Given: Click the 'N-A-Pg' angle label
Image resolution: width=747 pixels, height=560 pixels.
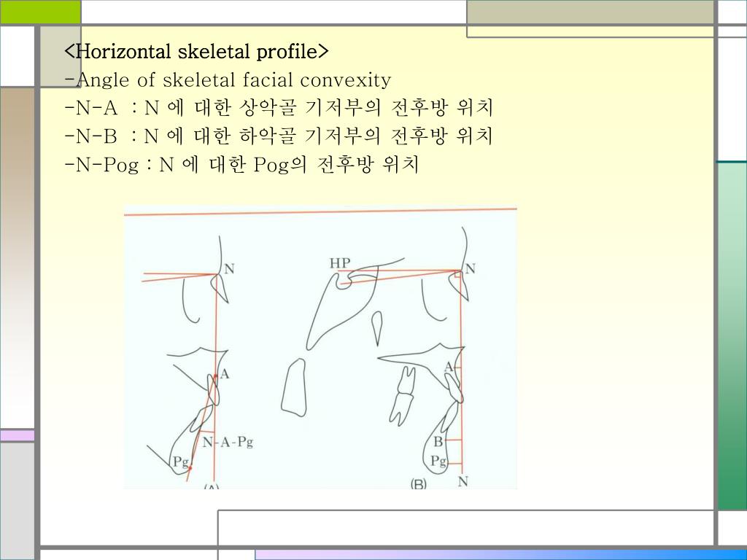Looking at the screenshot, I should (x=228, y=443).
